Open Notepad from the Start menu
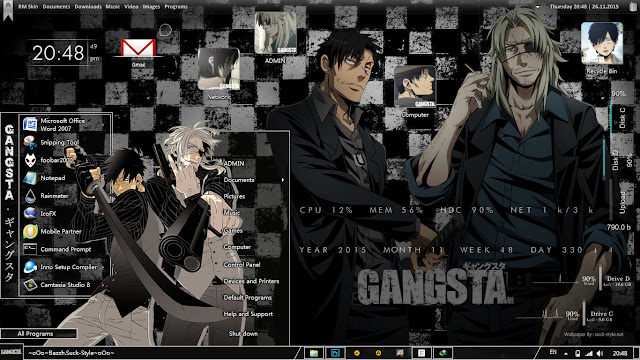This screenshot has height=360, width=640. (64, 178)
